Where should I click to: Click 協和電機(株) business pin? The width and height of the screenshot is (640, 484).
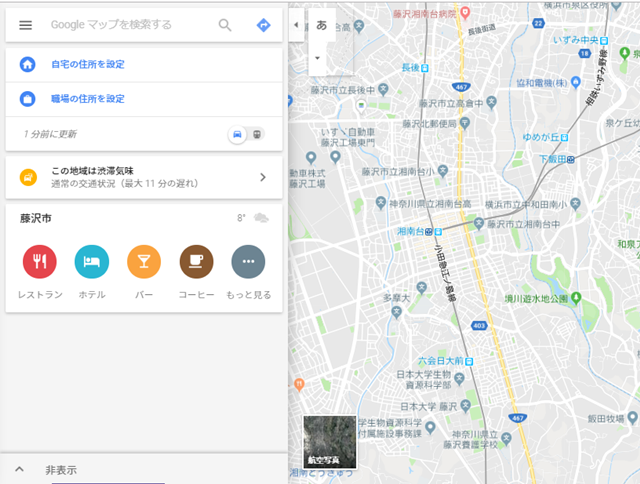576,82
